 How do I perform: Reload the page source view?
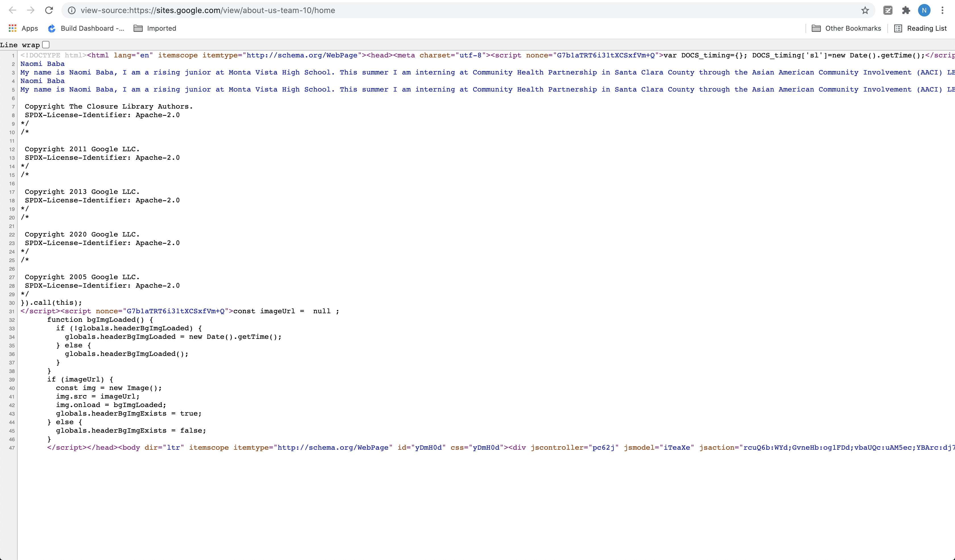coord(49,10)
